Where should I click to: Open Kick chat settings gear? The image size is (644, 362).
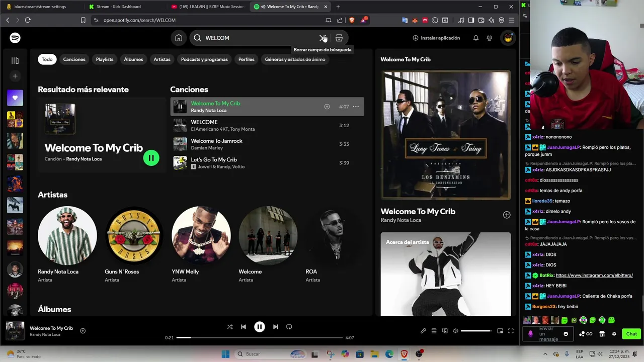pos(614,334)
